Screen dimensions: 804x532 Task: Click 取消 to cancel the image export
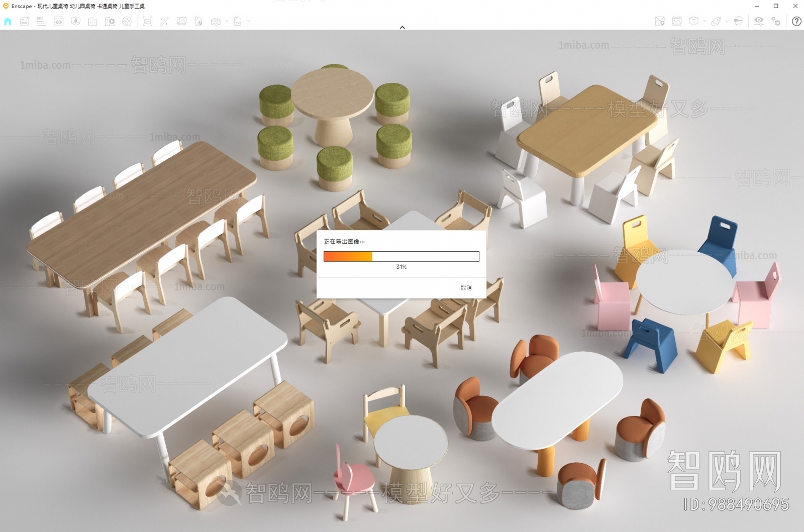coord(466,287)
